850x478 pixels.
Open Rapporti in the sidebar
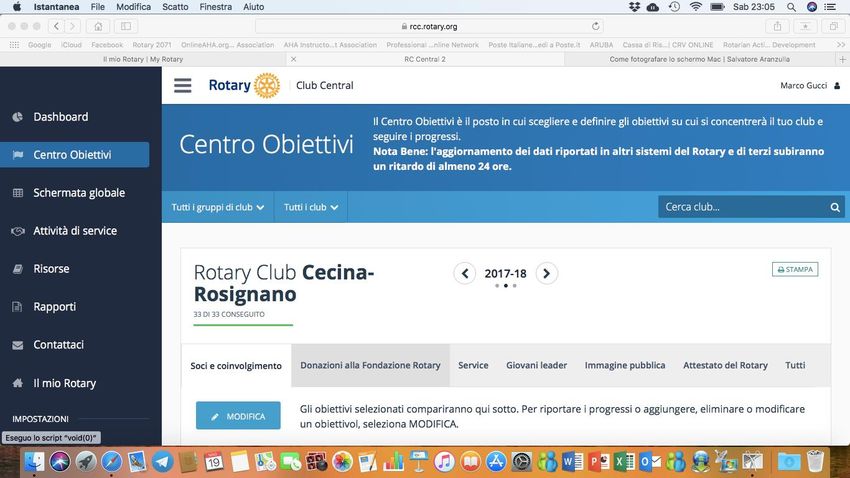[54, 307]
